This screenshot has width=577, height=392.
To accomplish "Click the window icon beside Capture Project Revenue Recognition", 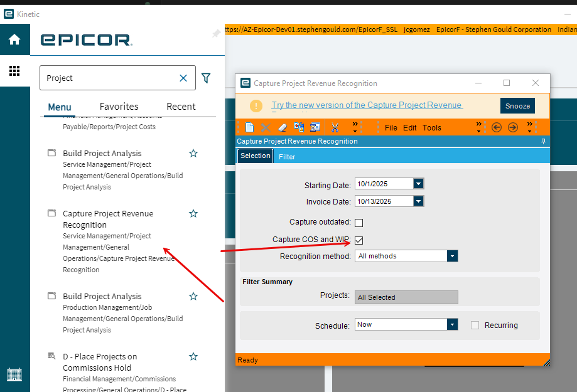I will [x=52, y=213].
